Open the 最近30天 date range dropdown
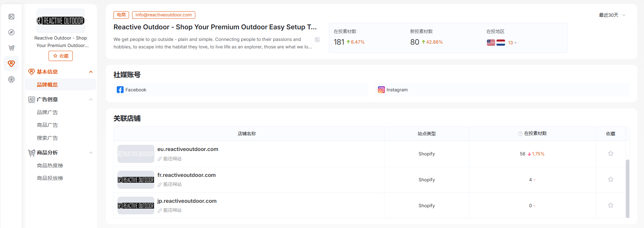The height and width of the screenshot is (228, 644). [x=612, y=15]
